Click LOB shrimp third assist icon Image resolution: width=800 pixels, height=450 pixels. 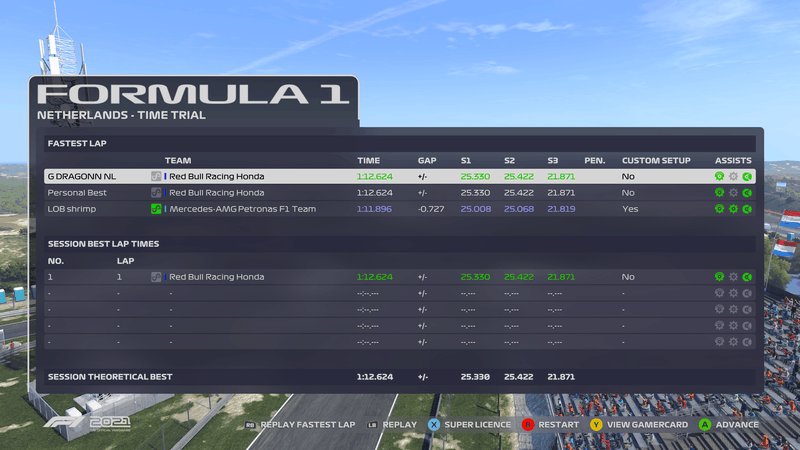point(747,209)
